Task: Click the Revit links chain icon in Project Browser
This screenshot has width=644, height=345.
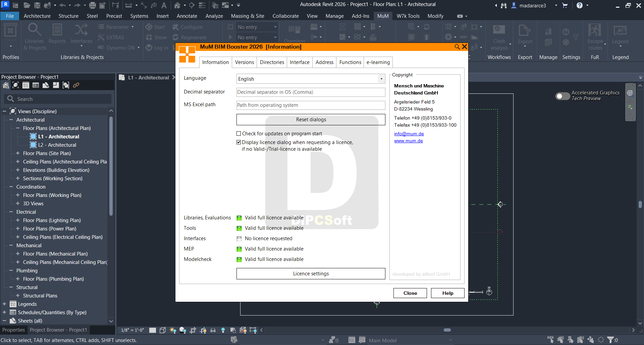Action: coord(76,85)
